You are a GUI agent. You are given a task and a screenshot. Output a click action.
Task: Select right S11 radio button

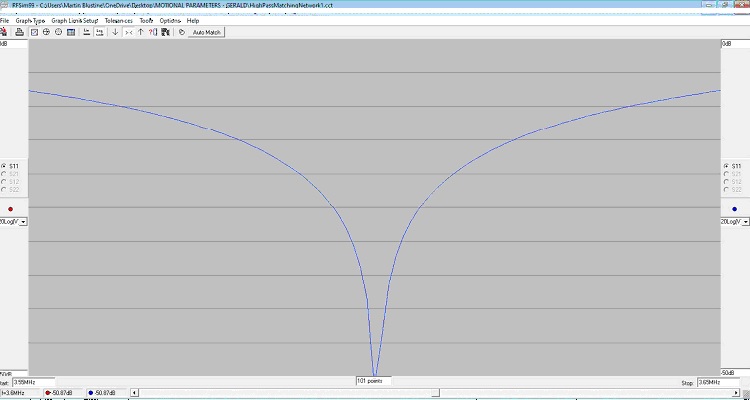pos(727,166)
